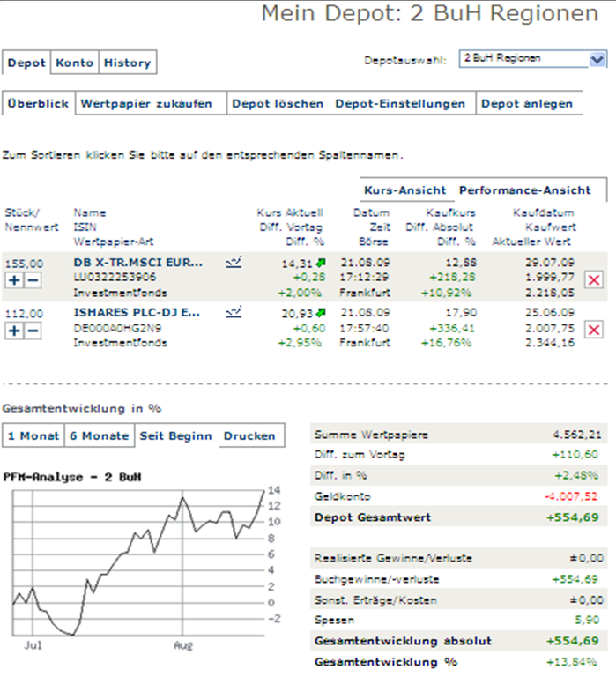The image size is (616, 677).
Task: Click plus button for DB X-TR.MSCI EUR position
Action: point(14,279)
